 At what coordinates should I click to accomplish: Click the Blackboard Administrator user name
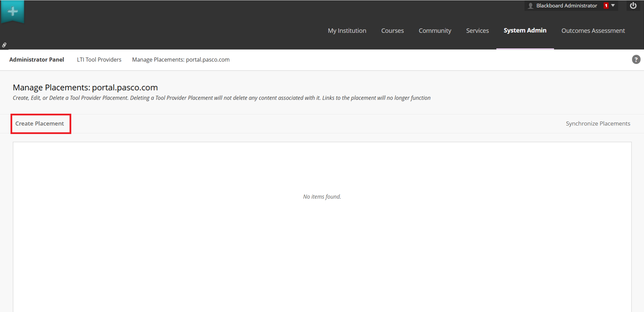(x=566, y=6)
